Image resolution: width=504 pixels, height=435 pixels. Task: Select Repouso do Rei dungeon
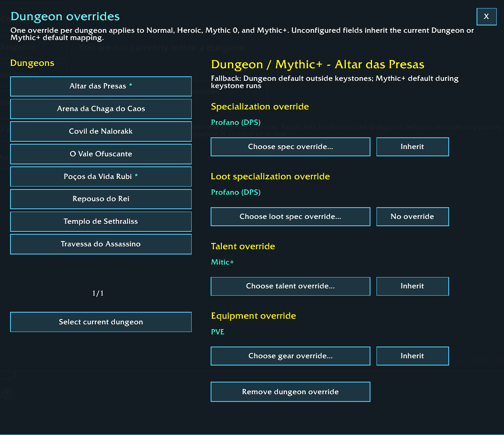101,199
